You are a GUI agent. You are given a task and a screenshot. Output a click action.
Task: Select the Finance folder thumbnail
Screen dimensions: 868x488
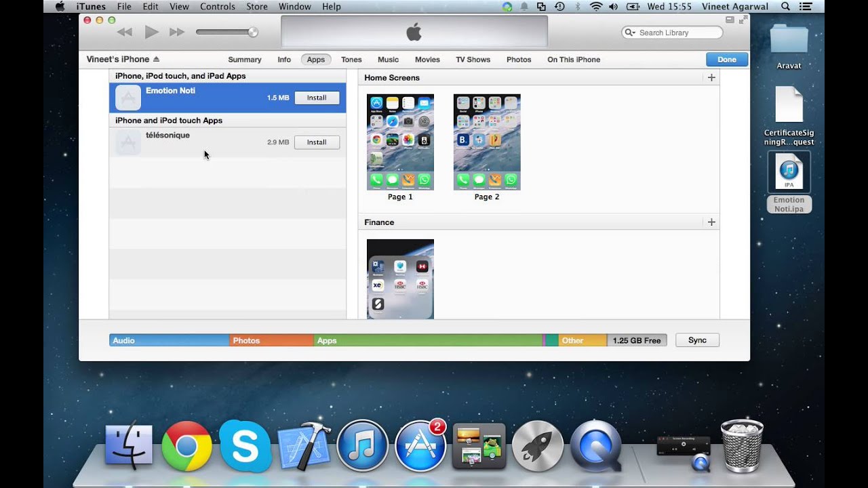tap(400, 279)
